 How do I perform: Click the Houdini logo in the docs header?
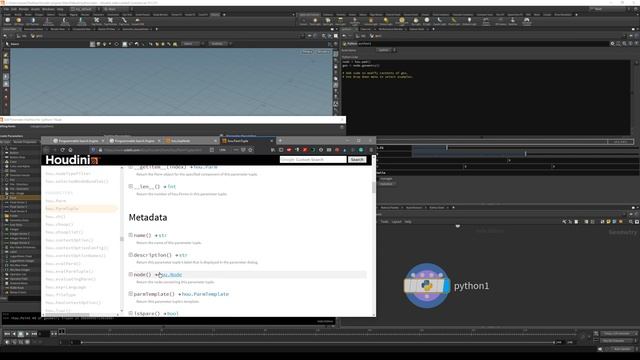coord(73,160)
